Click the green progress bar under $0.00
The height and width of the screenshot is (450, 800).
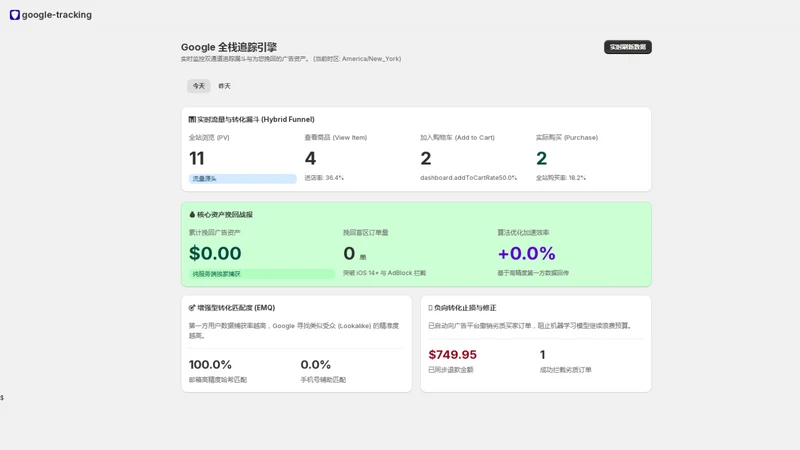[x=261, y=274]
